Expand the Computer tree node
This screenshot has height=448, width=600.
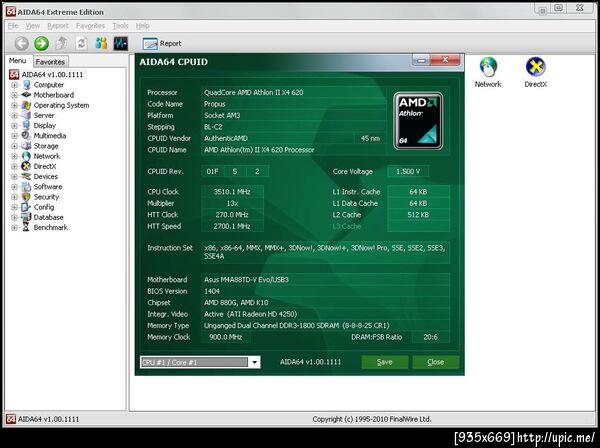point(14,85)
